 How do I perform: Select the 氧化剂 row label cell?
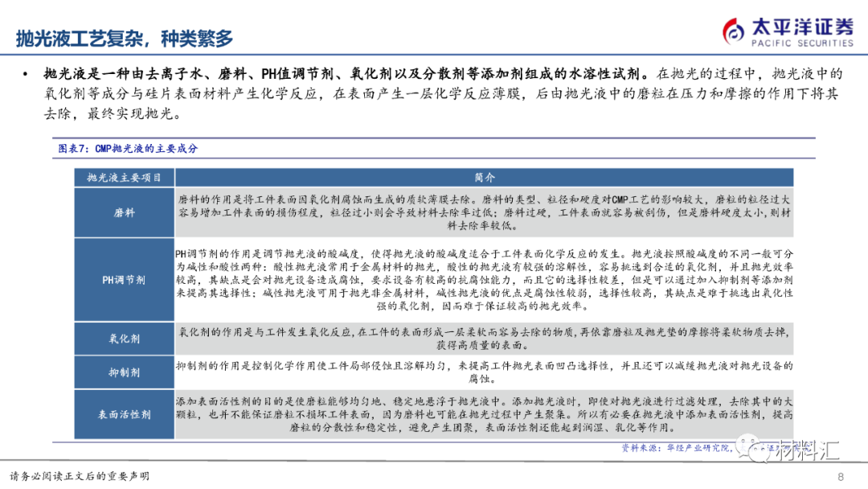click(124, 339)
